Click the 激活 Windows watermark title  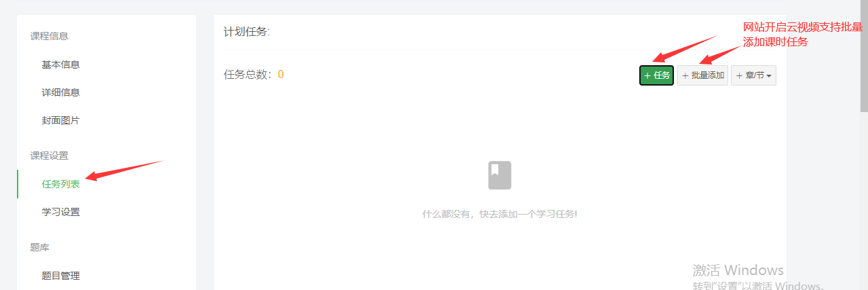click(738, 270)
